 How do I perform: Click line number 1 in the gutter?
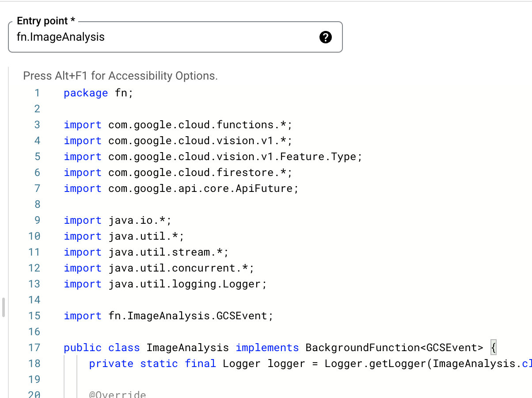coord(37,93)
